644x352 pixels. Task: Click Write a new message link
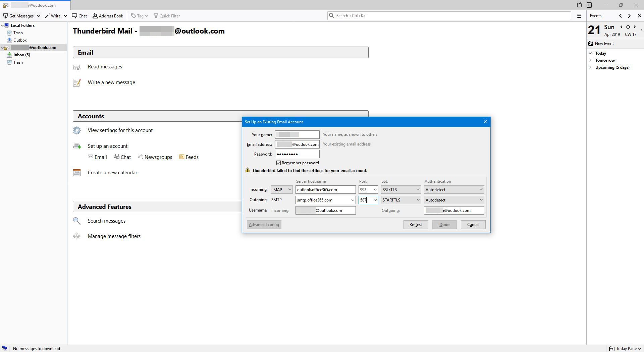111,82
